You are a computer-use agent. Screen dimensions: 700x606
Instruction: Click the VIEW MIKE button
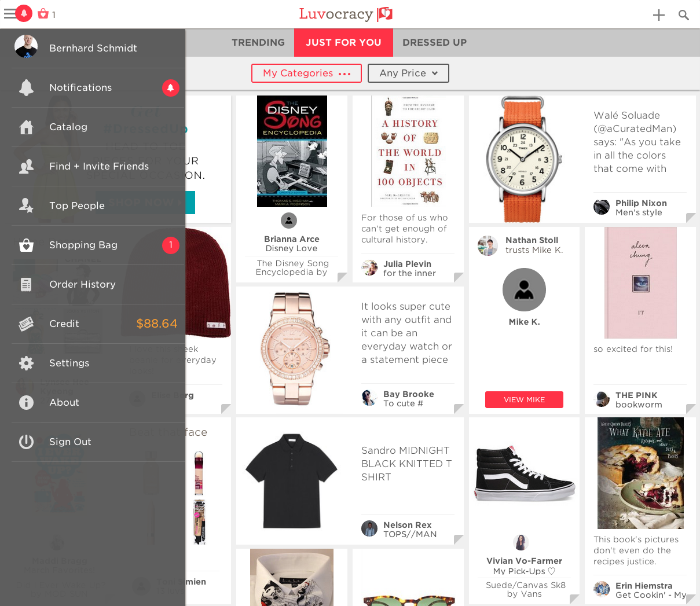pos(524,399)
